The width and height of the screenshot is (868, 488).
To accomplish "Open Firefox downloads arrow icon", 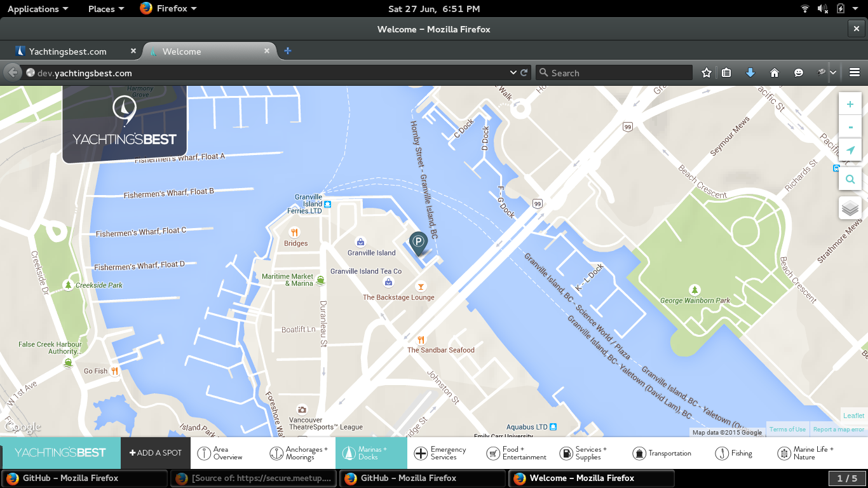I will (x=750, y=73).
